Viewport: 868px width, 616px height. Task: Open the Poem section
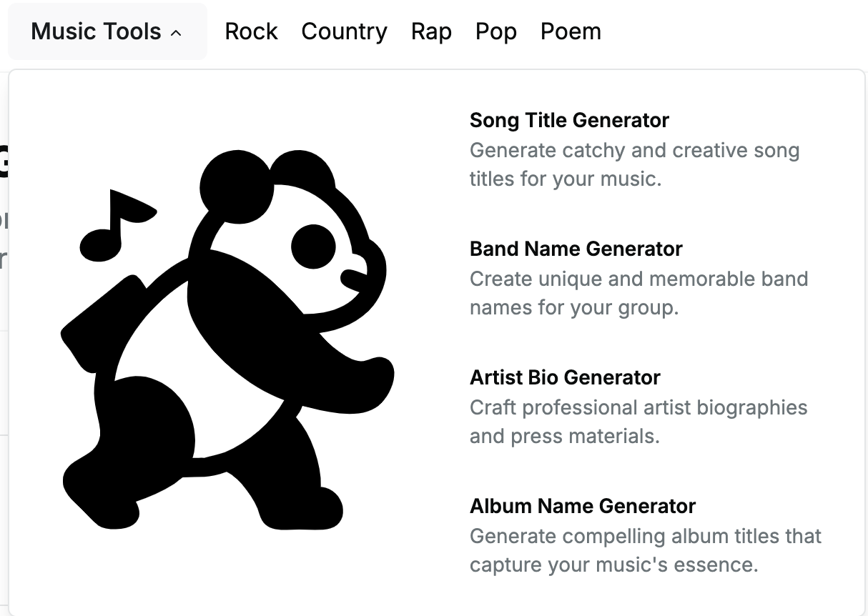pos(571,31)
